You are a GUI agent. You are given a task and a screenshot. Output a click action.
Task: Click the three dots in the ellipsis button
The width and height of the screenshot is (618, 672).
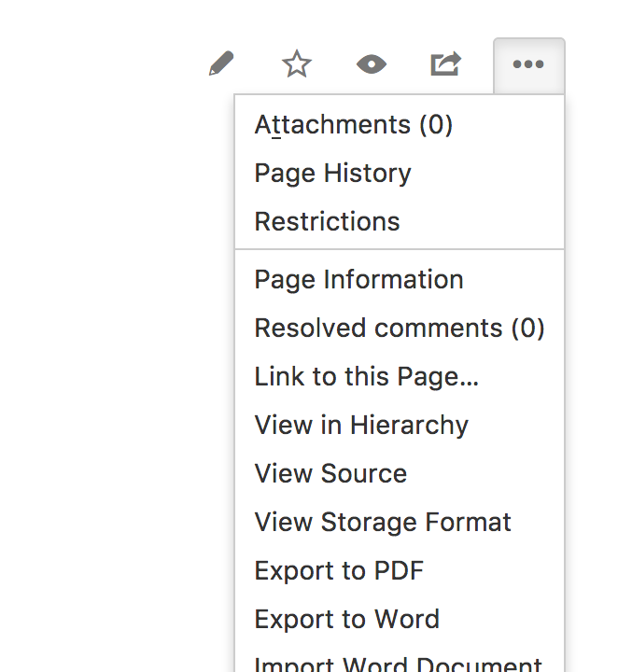528,64
